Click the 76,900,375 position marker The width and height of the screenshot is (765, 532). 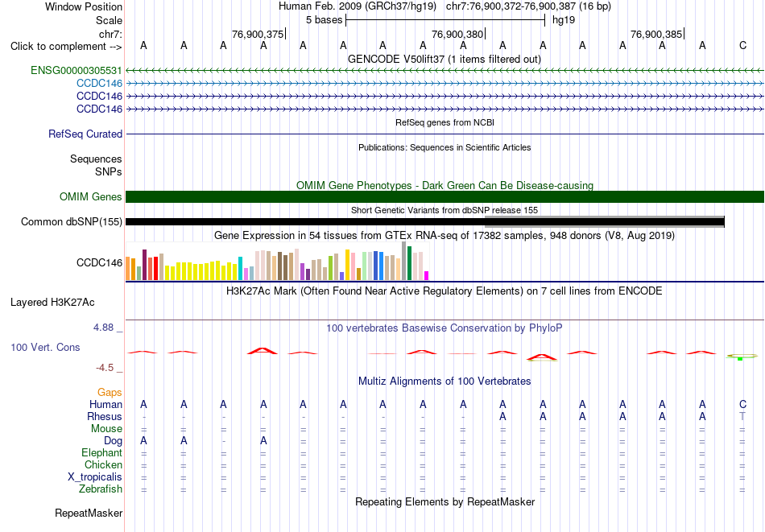tap(258, 34)
